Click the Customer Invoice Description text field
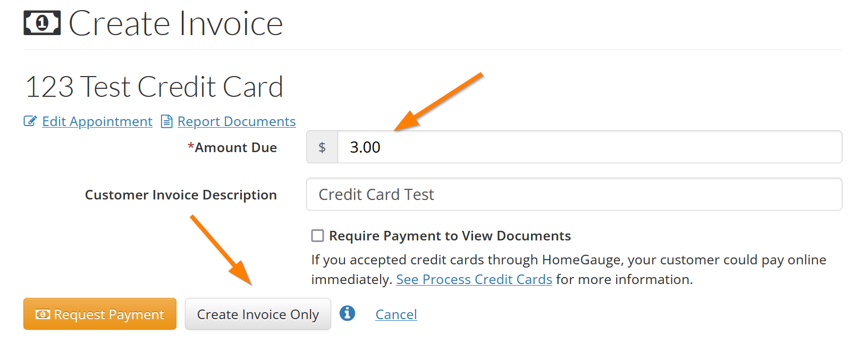The height and width of the screenshot is (342, 868). click(x=574, y=195)
